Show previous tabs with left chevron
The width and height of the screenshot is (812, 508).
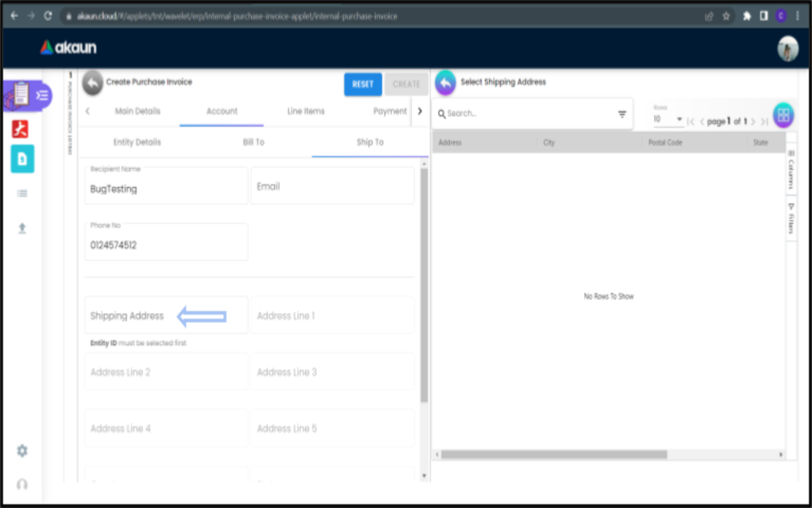coord(87,111)
